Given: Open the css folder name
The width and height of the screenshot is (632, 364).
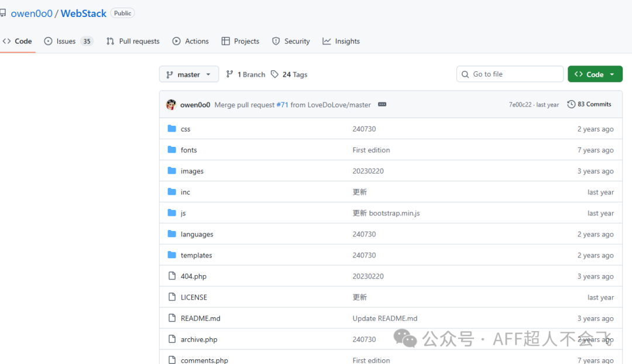Looking at the screenshot, I should click(186, 129).
